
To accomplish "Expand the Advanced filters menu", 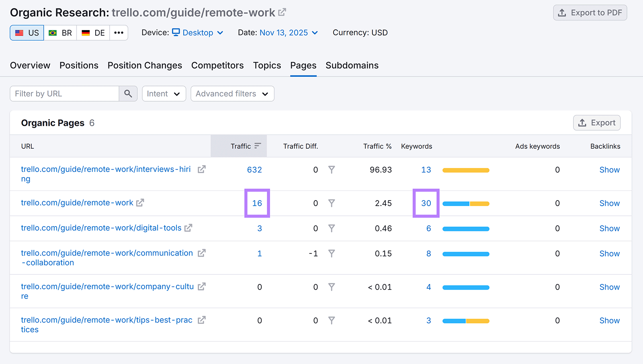I will (x=232, y=94).
